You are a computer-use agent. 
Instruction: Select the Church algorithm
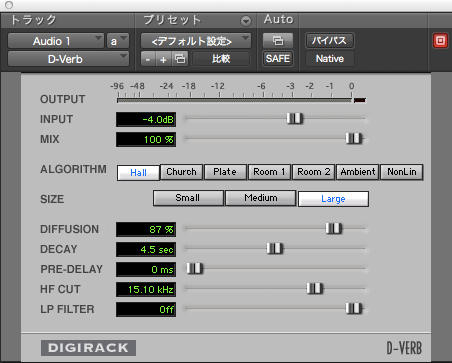pyautogui.click(x=181, y=172)
